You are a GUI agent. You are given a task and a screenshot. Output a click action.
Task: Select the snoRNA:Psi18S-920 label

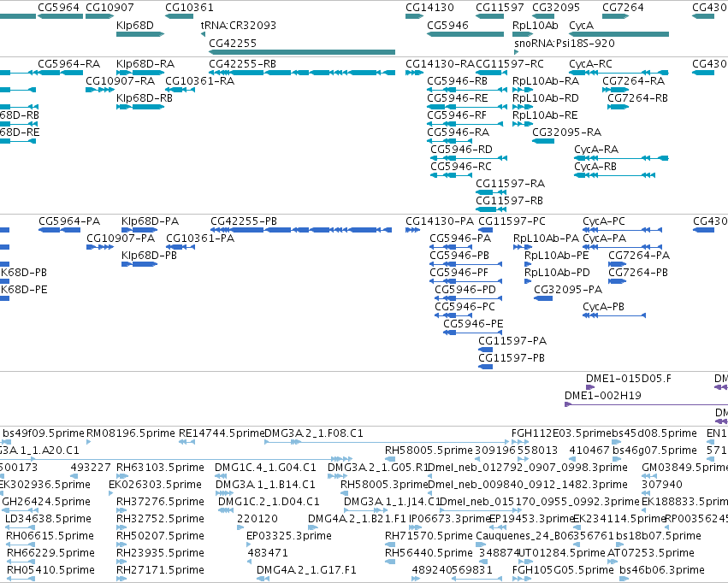564,43
